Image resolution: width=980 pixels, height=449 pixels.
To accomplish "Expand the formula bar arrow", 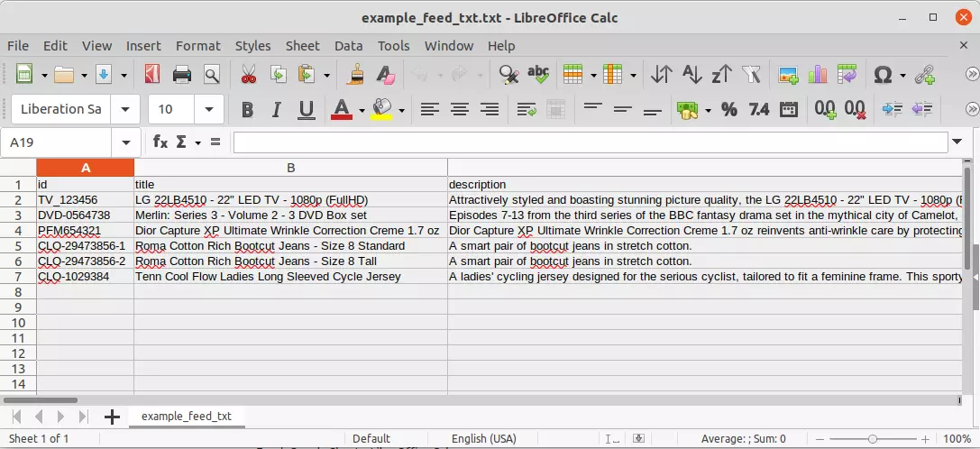I will [957, 142].
